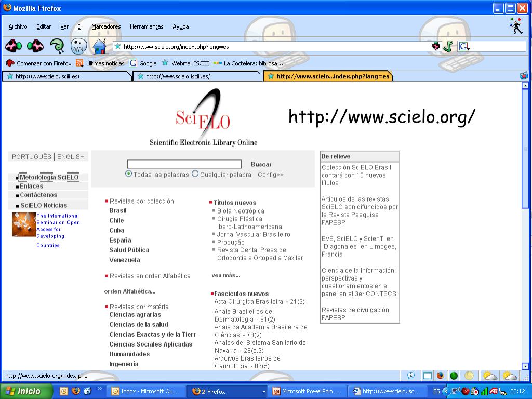Click the Buscar search button
The image size is (532, 399).
(261, 164)
